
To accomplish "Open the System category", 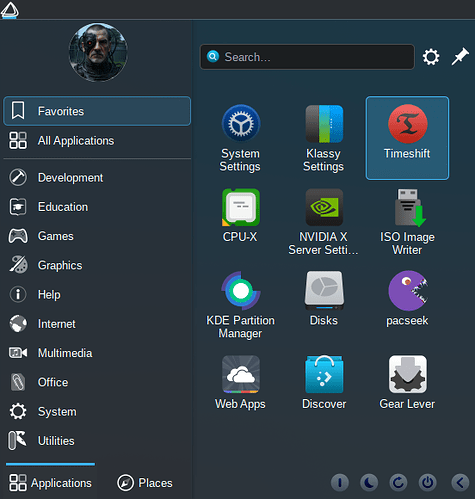I will (97, 412).
